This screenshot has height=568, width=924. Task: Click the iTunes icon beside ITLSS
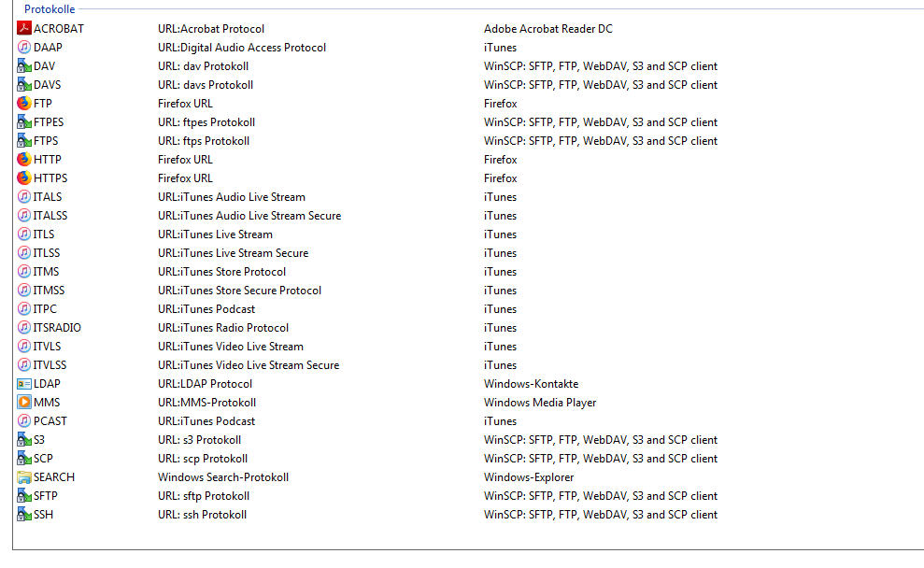point(24,253)
